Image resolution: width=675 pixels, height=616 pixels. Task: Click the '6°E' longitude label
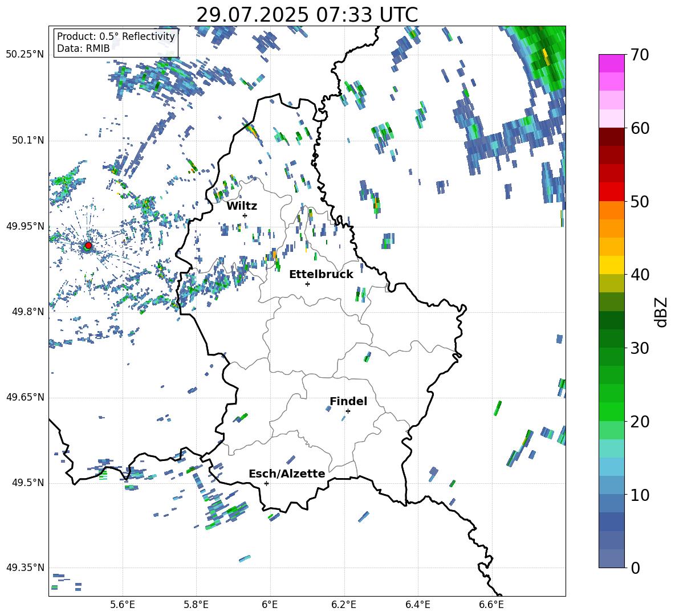[x=270, y=605]
